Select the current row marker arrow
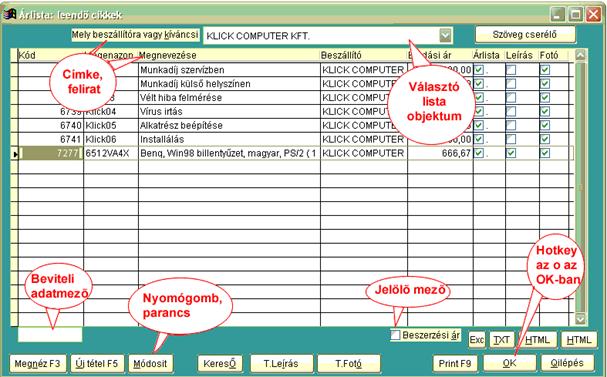 [x=15, y=154]
